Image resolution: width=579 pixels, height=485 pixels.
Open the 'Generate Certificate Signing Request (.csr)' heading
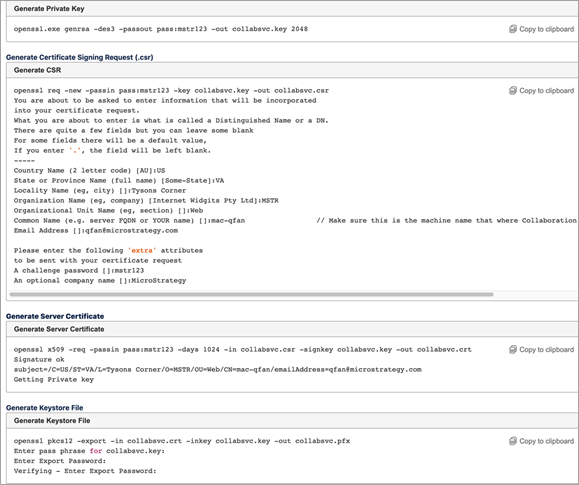(79, 57)
